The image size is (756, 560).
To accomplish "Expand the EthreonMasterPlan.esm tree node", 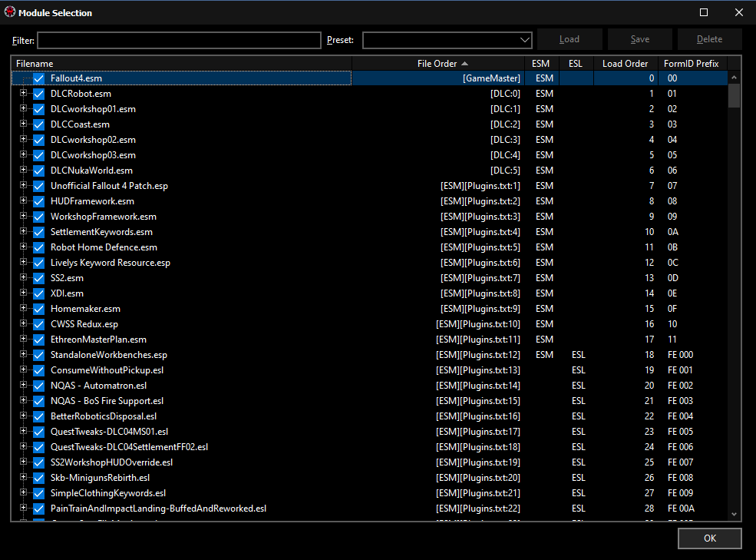I will click(x=23, y=339).
